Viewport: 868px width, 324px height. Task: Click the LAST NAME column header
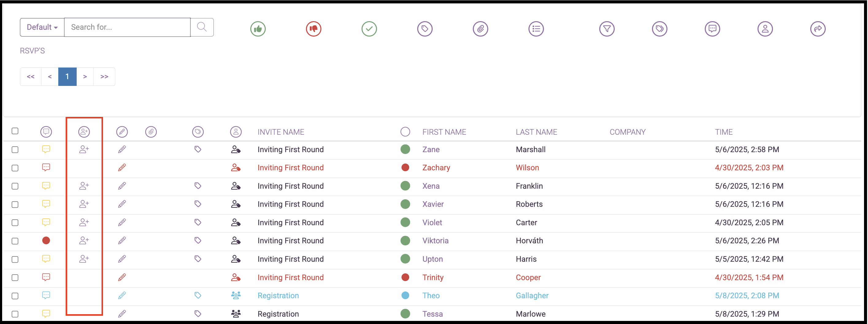pyautogui.click(x=536, y=132)
